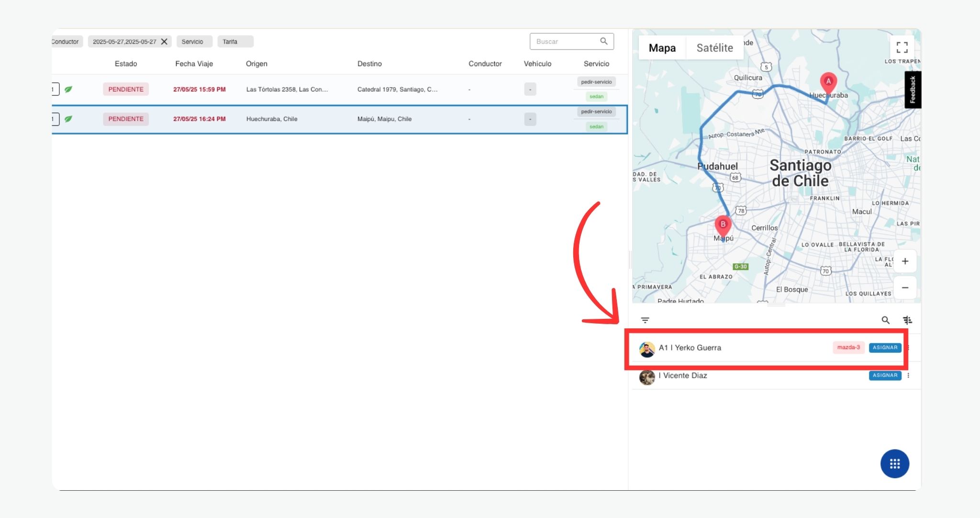The width and height of the screenshot is (980, 518).
Task: Clear the 2025-05-27 date filter
Action: [x=164, y=42]
